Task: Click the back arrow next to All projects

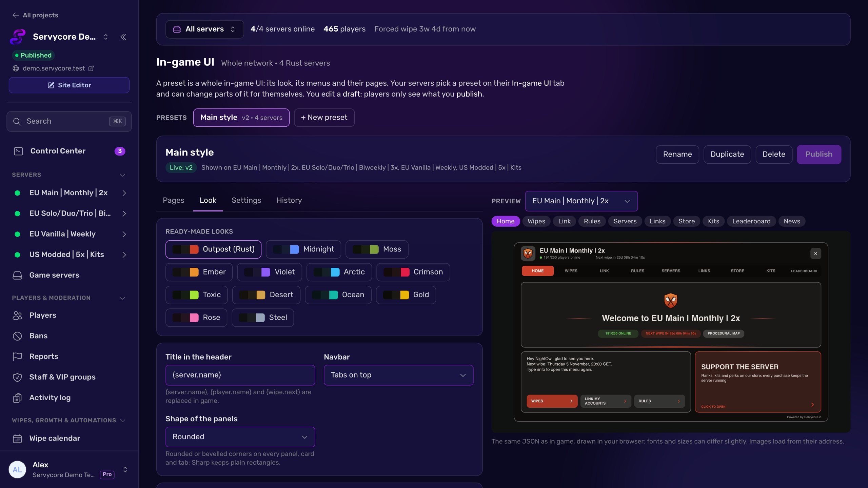Action: click(x=16, y=15)
